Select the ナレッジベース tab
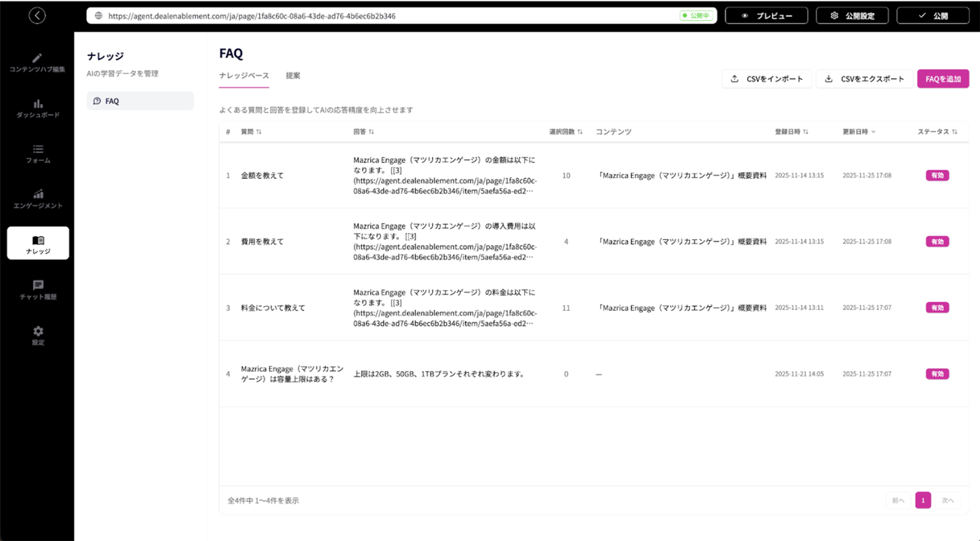The image size is (980, 541). coord(243,75)
